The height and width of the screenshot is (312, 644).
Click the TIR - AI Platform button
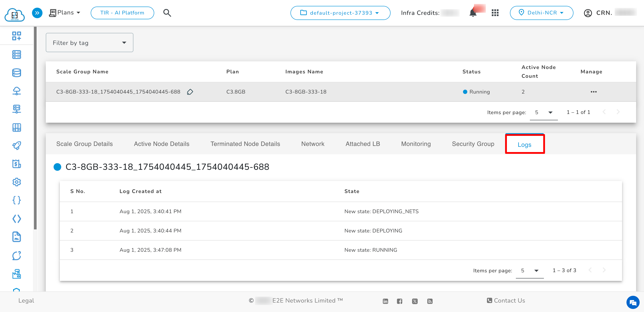[122, 13]
